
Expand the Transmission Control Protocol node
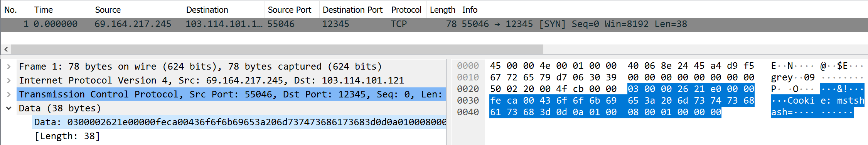point(8,94)
